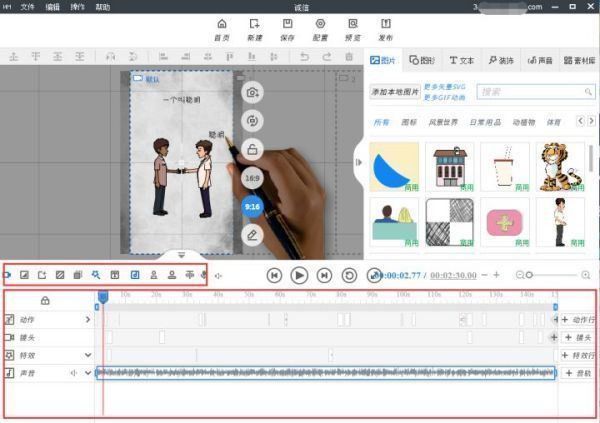Show more categories with right chevron
Viewport: 600px width, 423px height.
coord(591,121)
